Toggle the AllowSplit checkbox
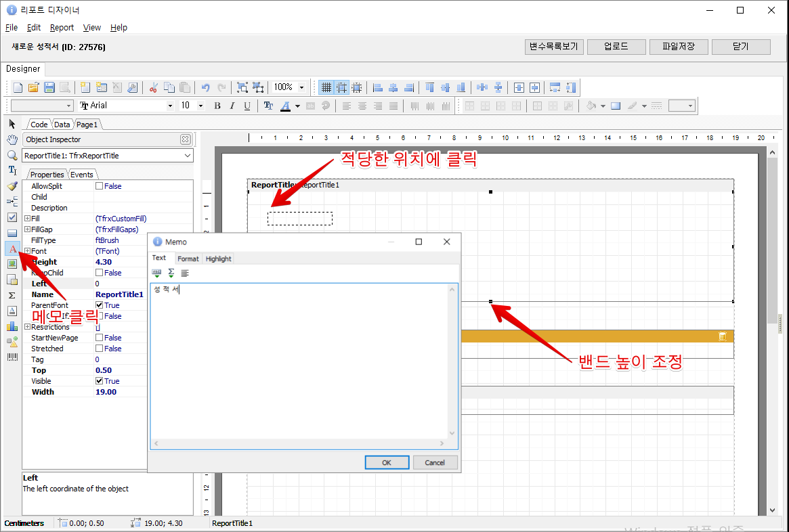 coord(100,186)
